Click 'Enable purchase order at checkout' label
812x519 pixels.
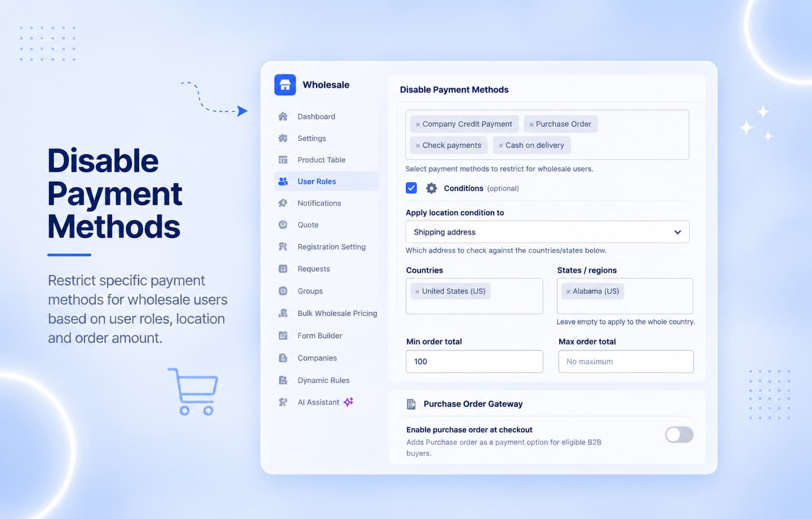(469, 430)
